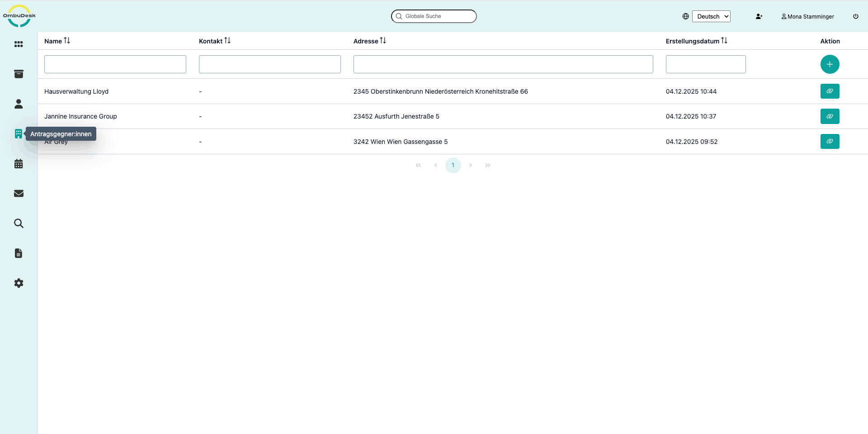The width and height of the screenshot is (868, 434).
Task: Open the dashboard grid icon in sidebar
Action: 19,44
